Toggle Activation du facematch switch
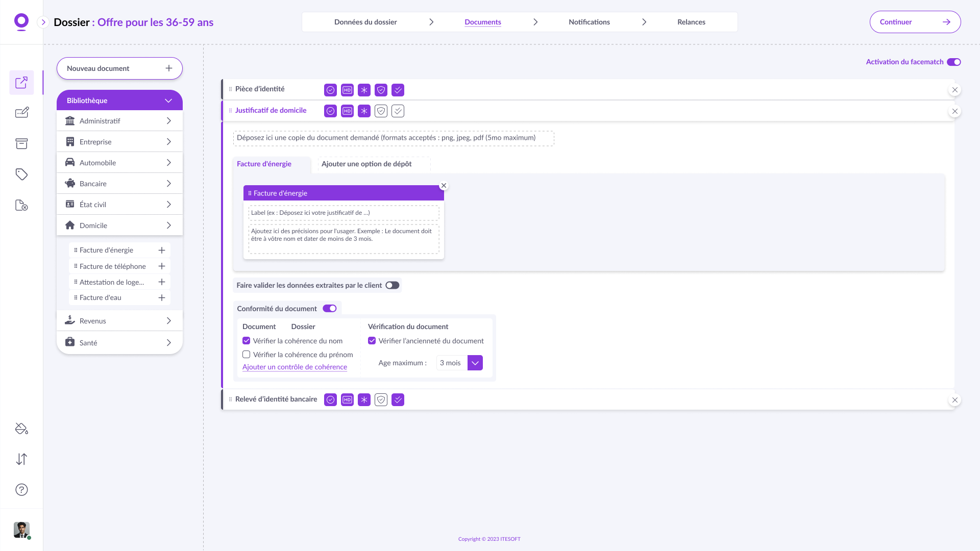 click(953, 62)
